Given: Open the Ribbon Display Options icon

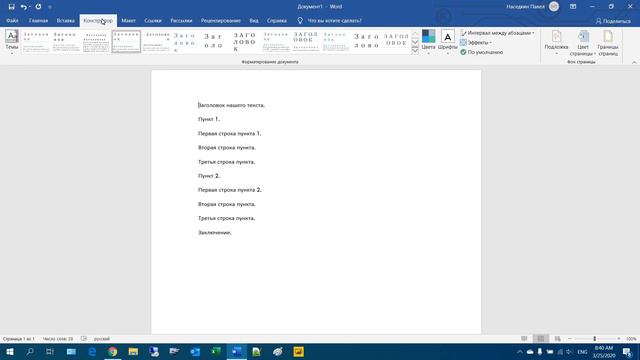Looking at the screenshot, I should 573,7.
